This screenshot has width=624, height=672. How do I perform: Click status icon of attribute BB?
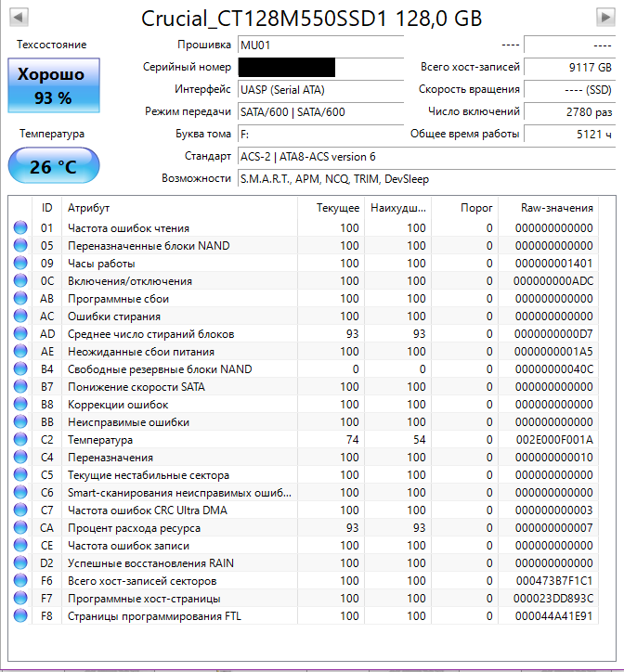pos(20,421)
